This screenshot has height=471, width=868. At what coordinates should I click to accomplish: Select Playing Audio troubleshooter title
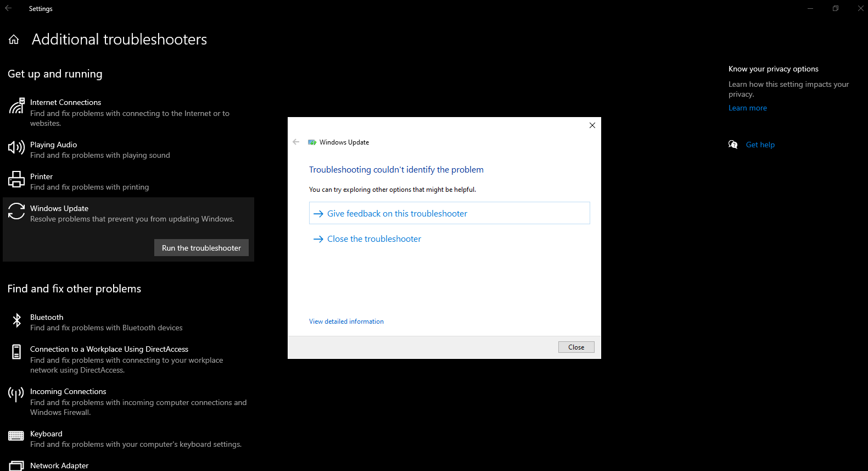tap(54, 145)
